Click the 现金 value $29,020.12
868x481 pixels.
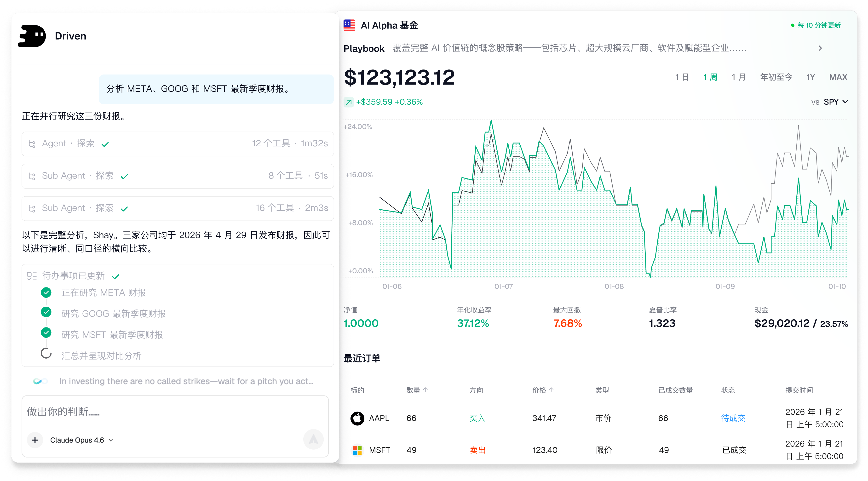coord(782,323)
